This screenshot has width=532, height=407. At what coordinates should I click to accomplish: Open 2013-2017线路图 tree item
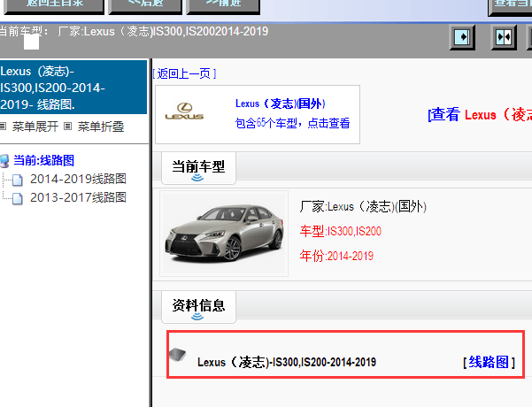[78, 197]
